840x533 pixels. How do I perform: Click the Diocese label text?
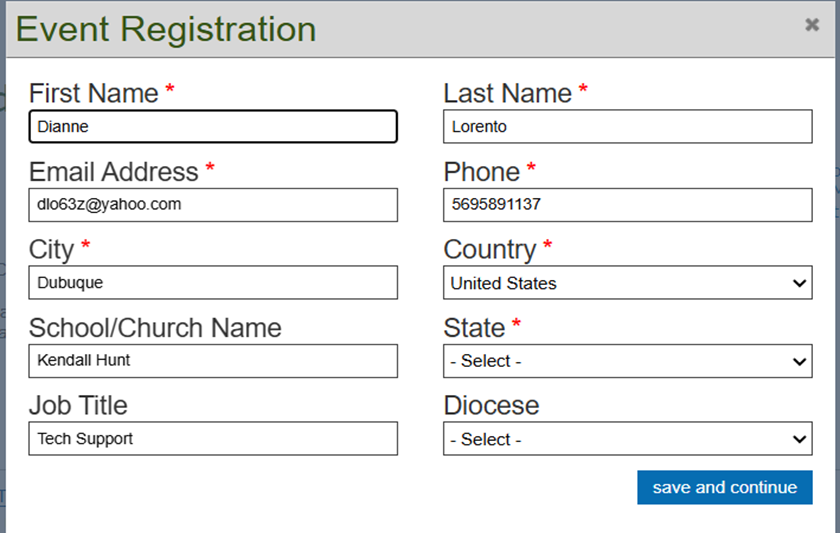(491, 405)
